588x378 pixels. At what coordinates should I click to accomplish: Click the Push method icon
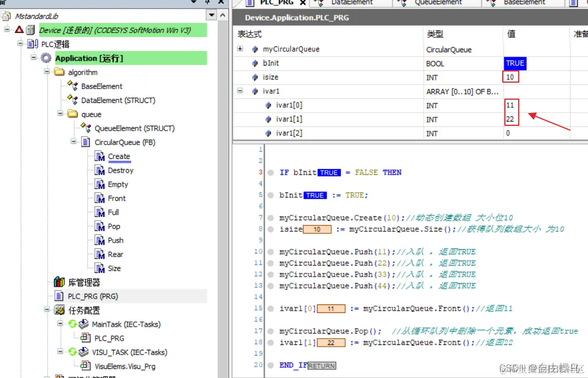click(100, 240)
